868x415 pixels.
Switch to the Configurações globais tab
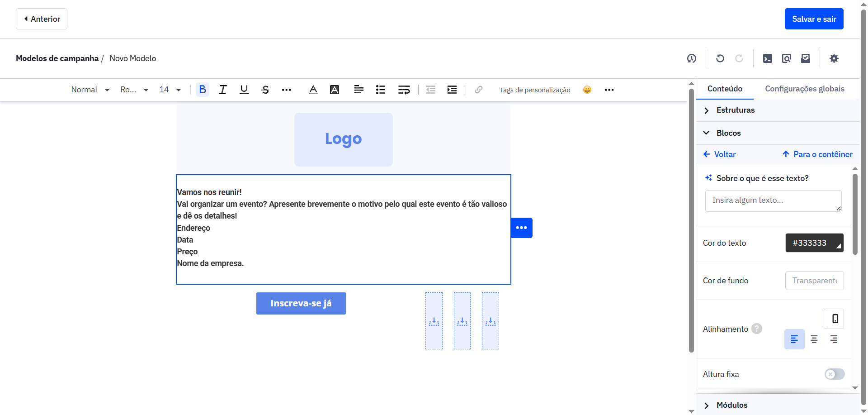click(x=804, y=89)
